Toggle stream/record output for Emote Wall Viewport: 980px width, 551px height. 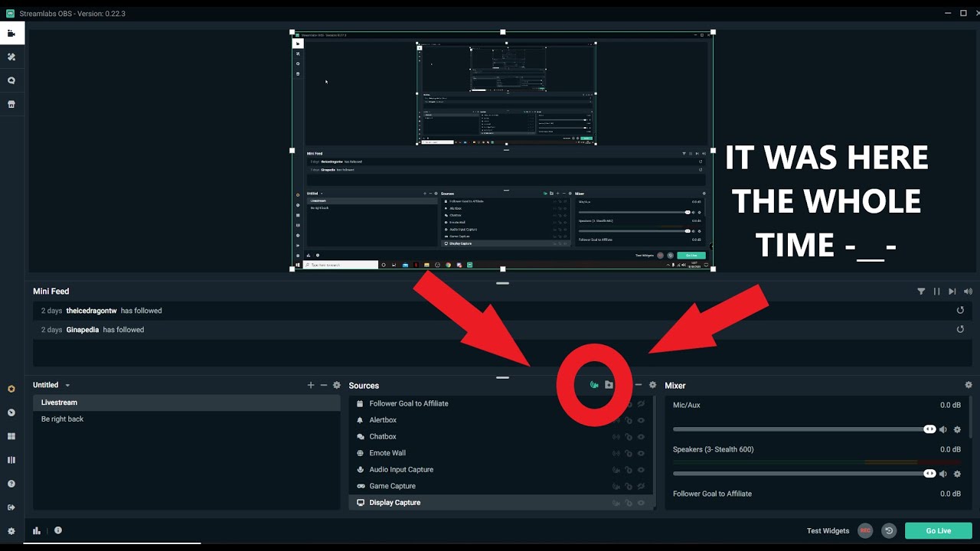616,453
